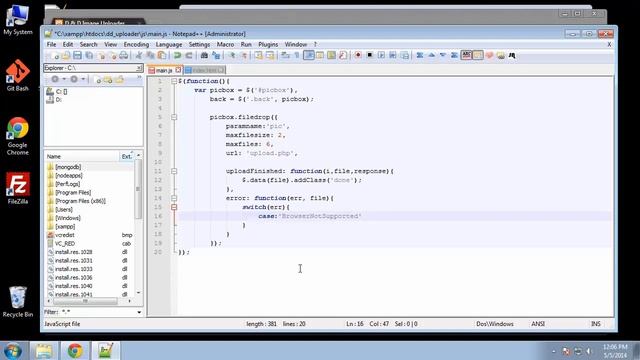Click the Print toolbar icon
This screenshot has height=360, width=640.
pos(124,56)
